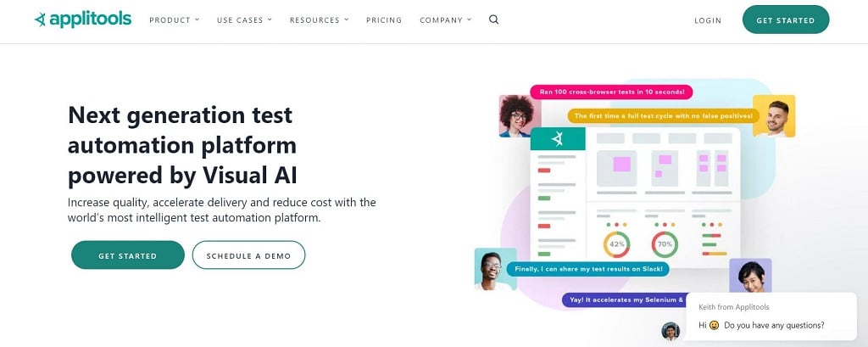
Task: Click the Applitools logo tile in dashboard illustration
Action: [558, 138]
